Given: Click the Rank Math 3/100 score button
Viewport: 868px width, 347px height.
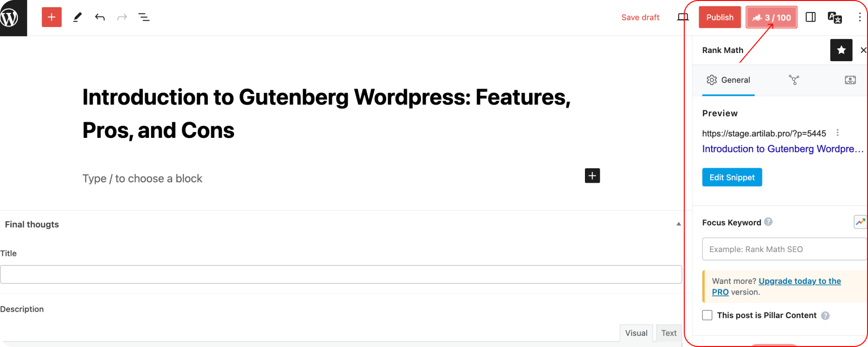Looking at the screenshot, I should [771, 17].
